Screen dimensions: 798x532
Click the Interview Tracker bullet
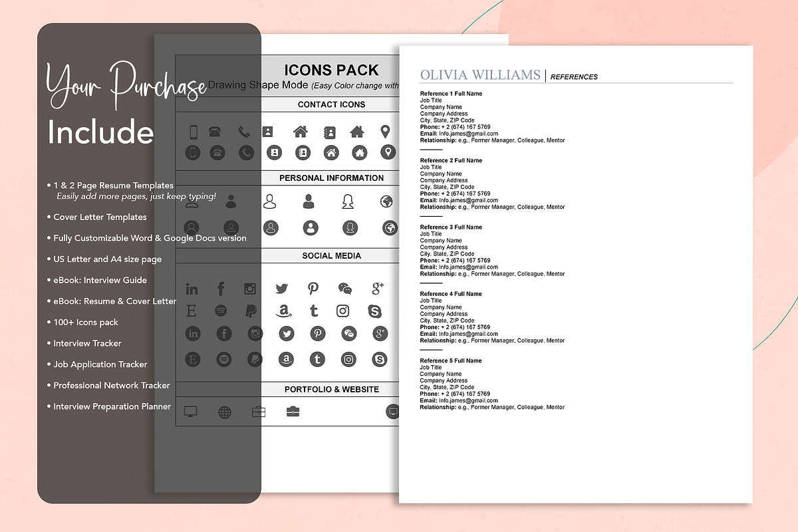(84, 343)
